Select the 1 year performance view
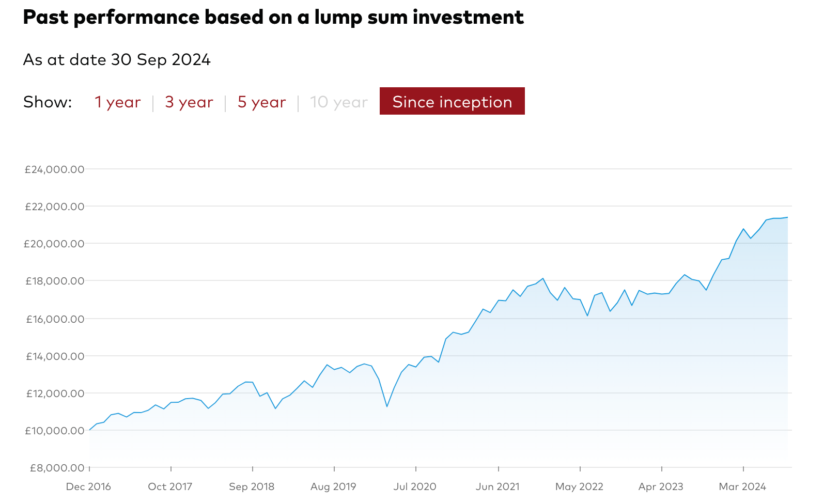The image size is (839, 504). 117,102
